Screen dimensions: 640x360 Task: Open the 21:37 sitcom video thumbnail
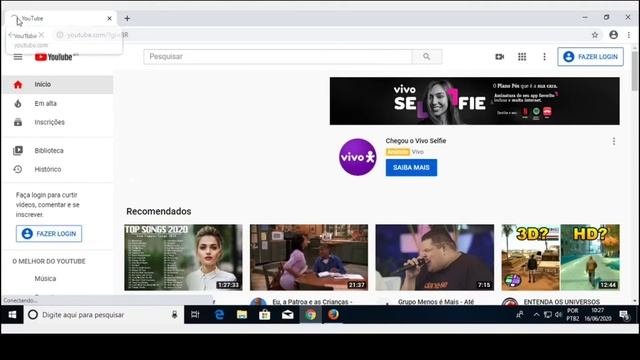coord(309,257)
